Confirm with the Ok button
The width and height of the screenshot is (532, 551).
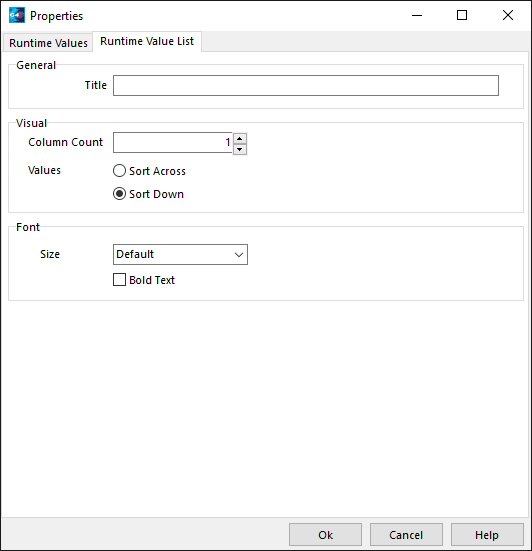point(325,535)
